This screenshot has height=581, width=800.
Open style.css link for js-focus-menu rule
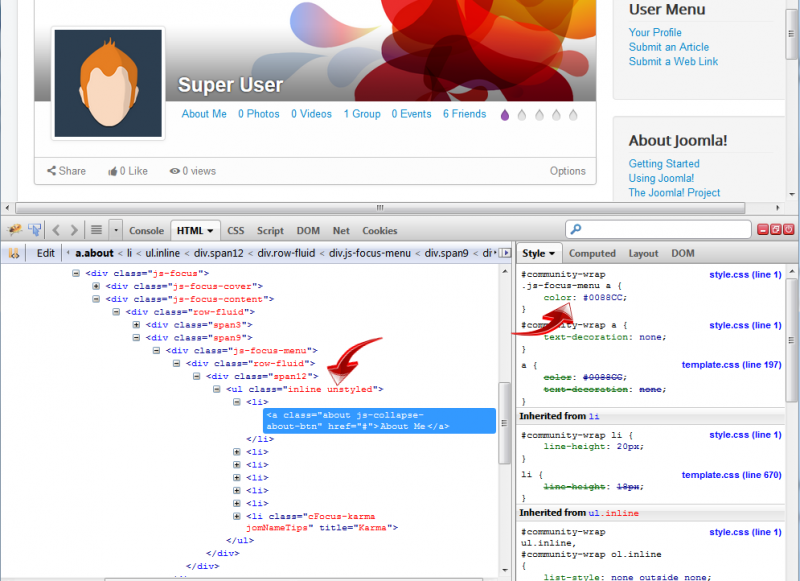[x=745, y=274]
